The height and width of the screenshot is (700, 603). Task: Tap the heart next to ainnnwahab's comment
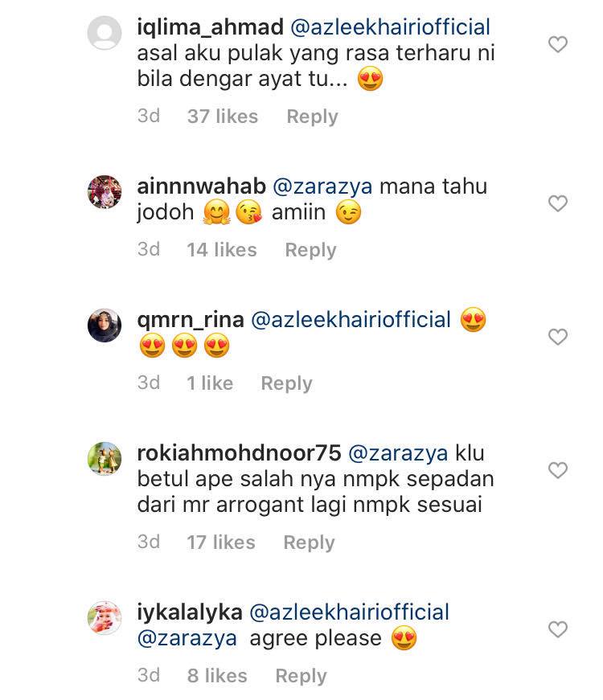point(557,203)
